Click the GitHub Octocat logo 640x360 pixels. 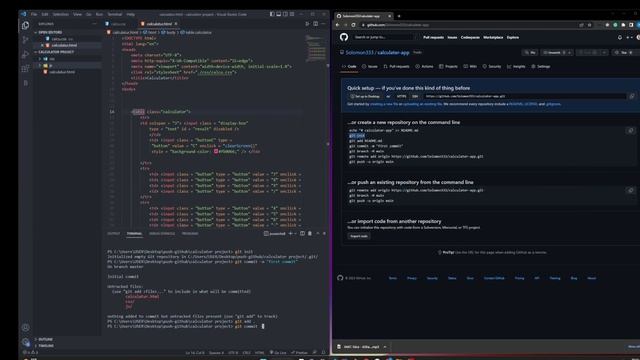pos(344,37)
